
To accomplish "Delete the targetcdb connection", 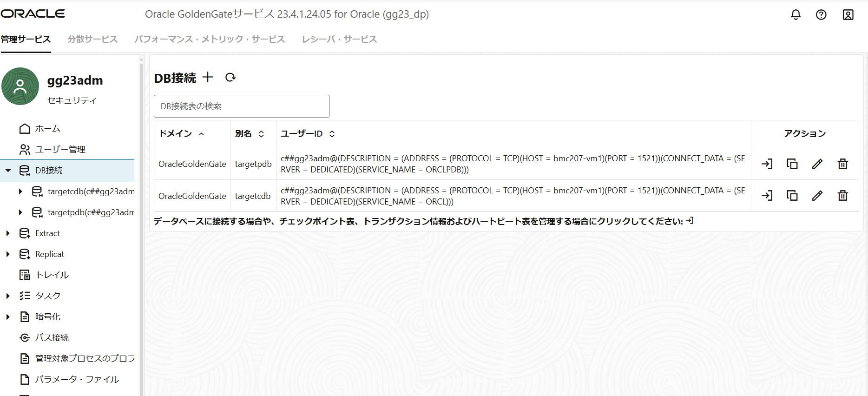I will (842, 196).
